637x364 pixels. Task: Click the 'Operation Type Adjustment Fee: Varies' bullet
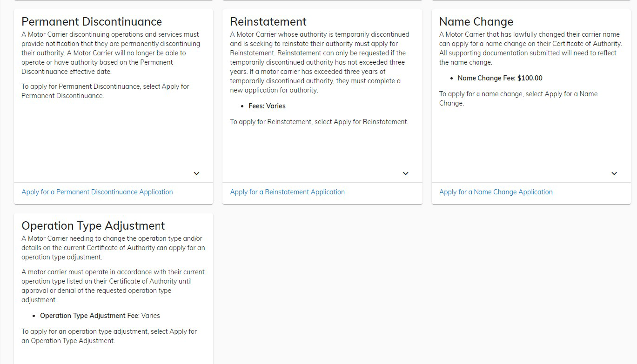100,316
